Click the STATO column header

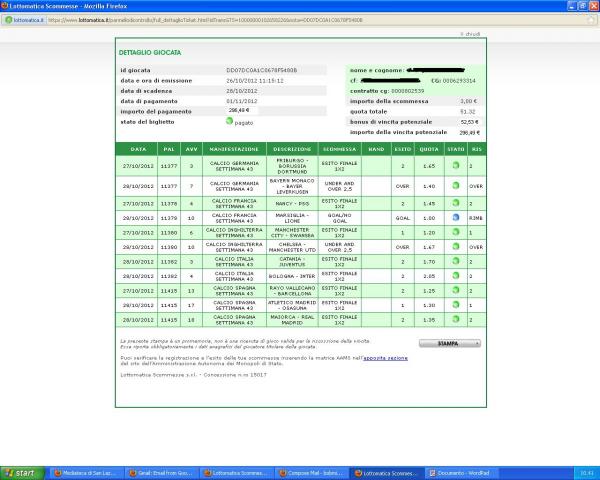click(456, 148)
